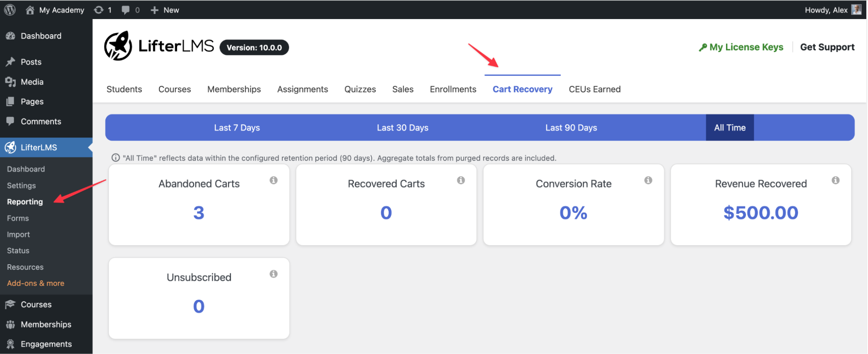Click the sidebar Dashboard gauge icon
868x354 pixels.
point(10,36)
